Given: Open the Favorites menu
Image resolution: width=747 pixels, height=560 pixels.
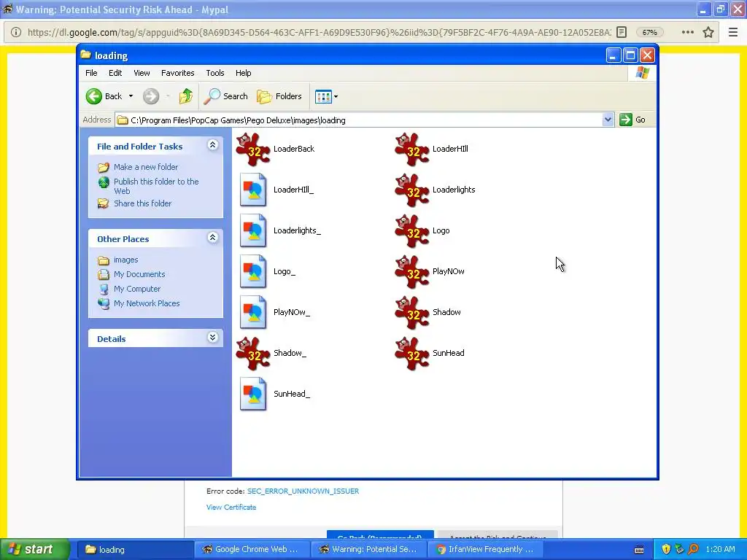Looking at the screenshot, I should (x=178, y=73).
